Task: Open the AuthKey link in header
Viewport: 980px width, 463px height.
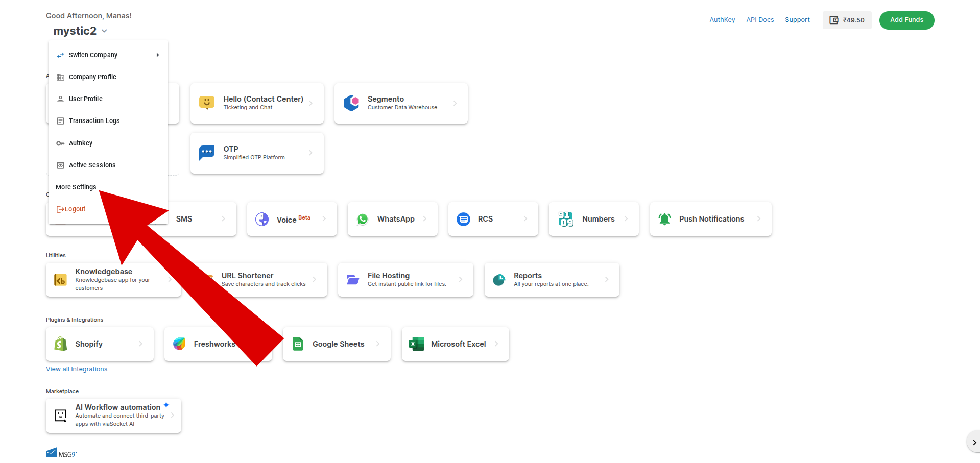Action: 722,20
